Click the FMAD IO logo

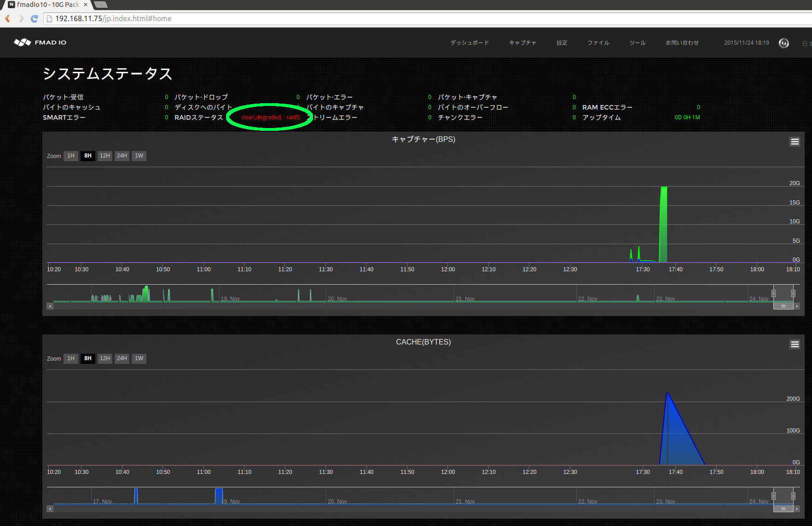[x=40, y=42]
